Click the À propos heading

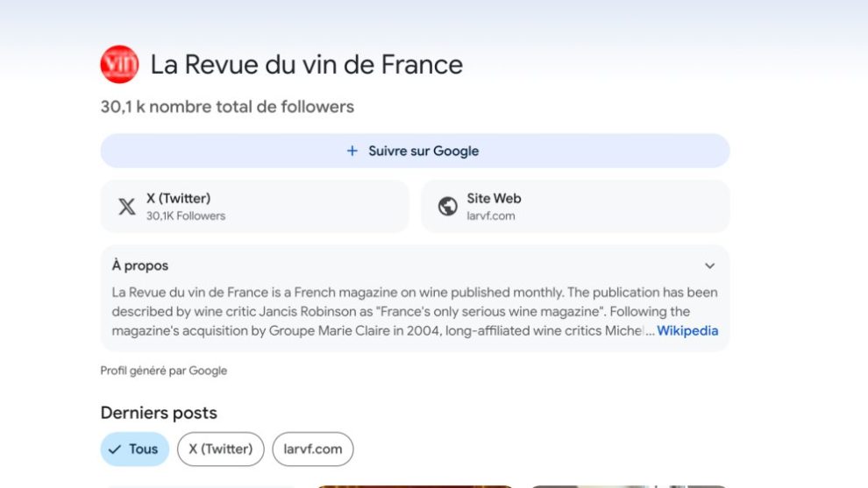tap(140, 265)
